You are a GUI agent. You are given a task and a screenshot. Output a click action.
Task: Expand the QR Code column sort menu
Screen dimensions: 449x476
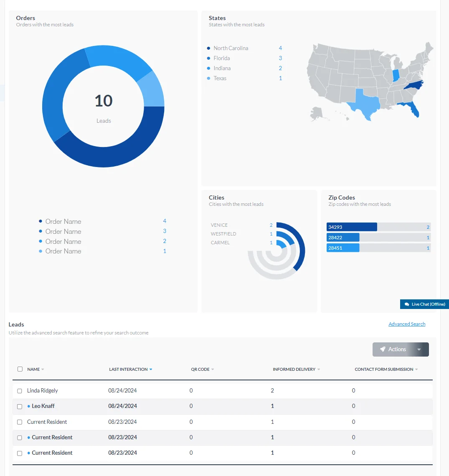tap(213, 370)
